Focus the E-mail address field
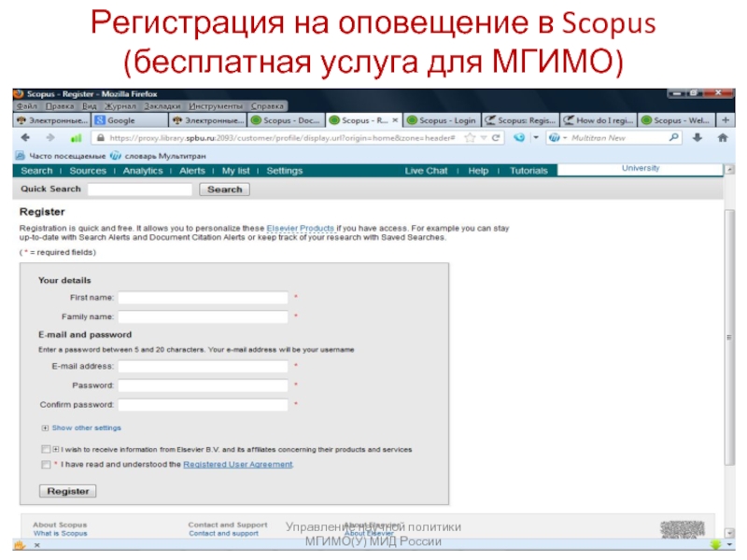Screen dimensions: 747x560 click(203, 366)
